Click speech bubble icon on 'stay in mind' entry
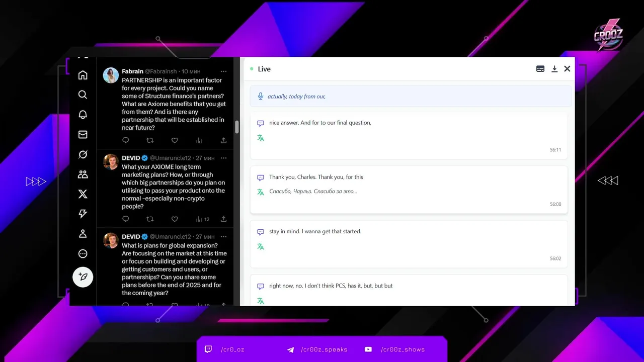The image size is (644, 362). (x=261, y=232)
